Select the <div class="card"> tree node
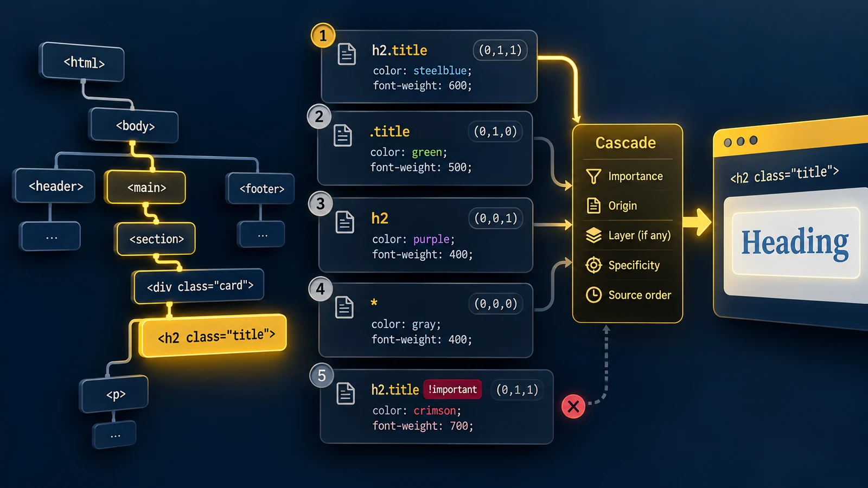Image resolution: width=868 pixels, height=488 pixels. pyautogui.click(x=199, y=286)
